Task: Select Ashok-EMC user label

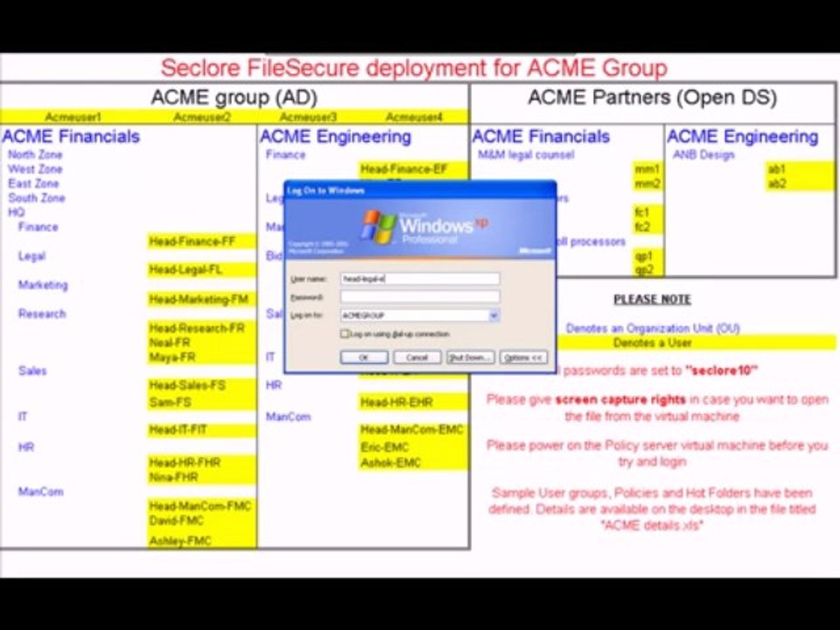Action: pyautogui.click(x=390, y=462)
